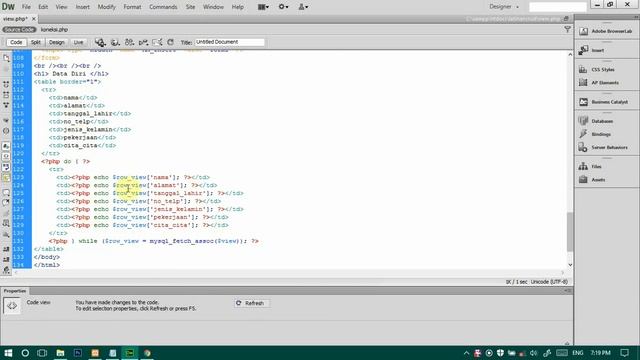Open the Site menu
The image size is (640, 360).
pos(190,7)
